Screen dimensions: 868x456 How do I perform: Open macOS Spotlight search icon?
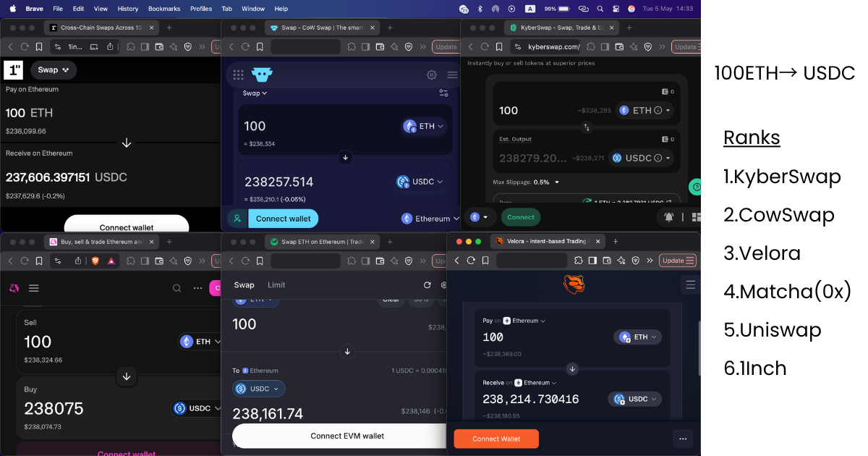(x=600, y=9)
